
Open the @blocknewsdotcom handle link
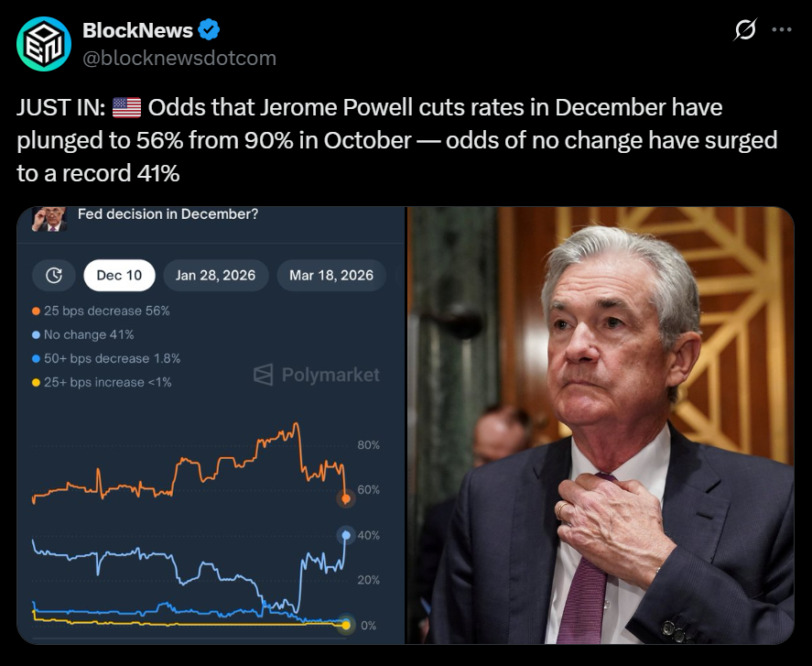tap(179, 58)
